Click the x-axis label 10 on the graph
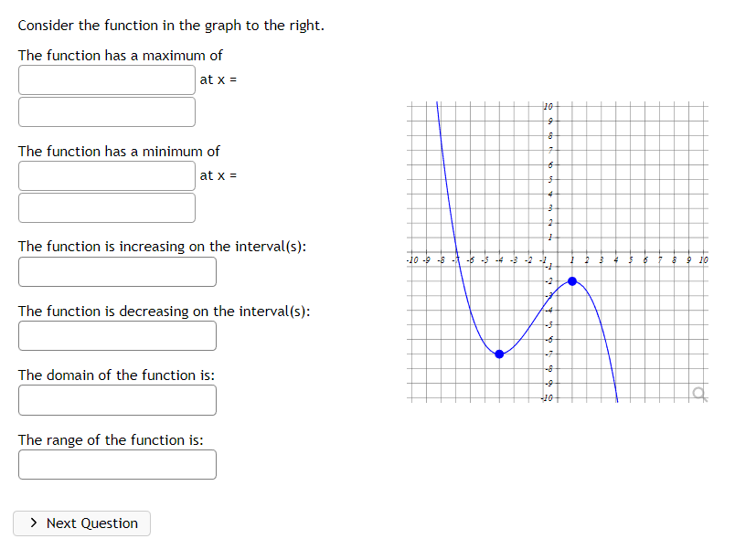Image resolution: width=735 pixels, height=560 pixels. [x=702, y=259]
